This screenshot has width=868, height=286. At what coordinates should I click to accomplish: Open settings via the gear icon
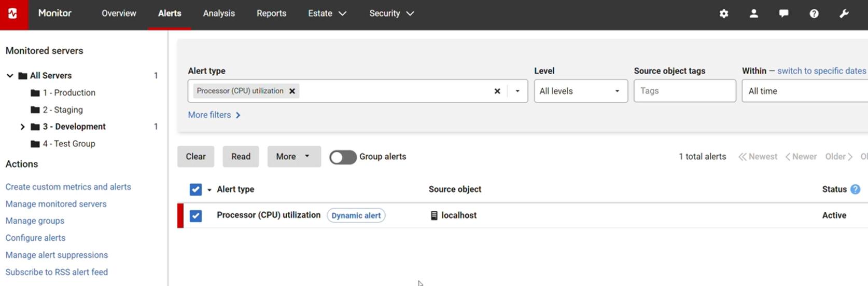click(724, 14)
